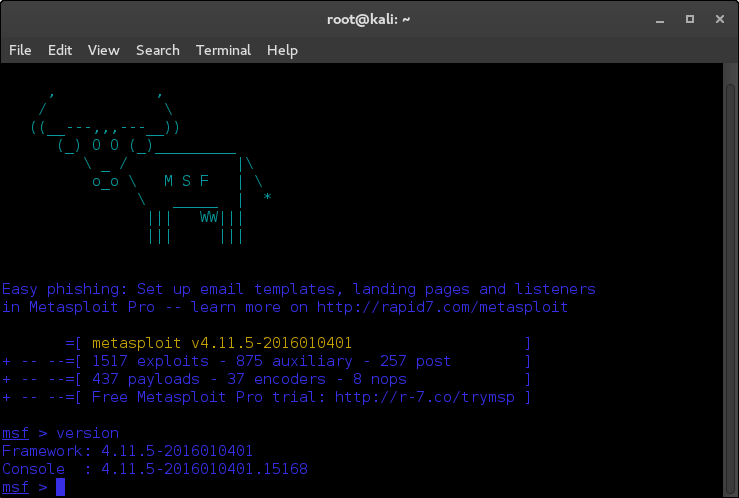This screenshot has width=739, height=498.
Task: Click the 'root@kali: ~' window title
Action: pos(369,19)
